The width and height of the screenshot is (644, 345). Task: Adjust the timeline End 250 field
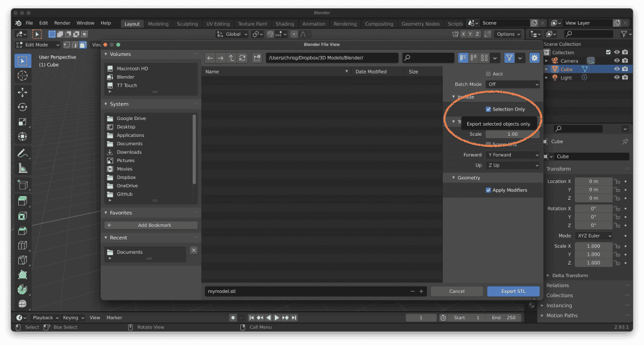point(504,317)
